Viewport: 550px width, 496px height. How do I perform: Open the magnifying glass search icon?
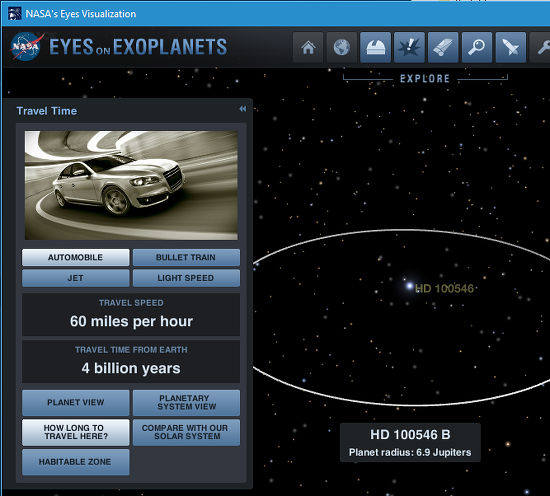(477, 47)
